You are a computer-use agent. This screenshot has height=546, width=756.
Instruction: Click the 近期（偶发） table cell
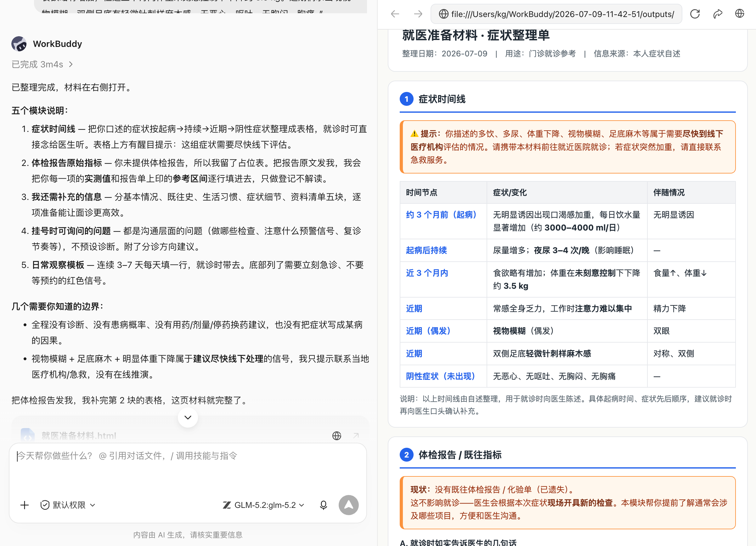(x=443, y=331)
